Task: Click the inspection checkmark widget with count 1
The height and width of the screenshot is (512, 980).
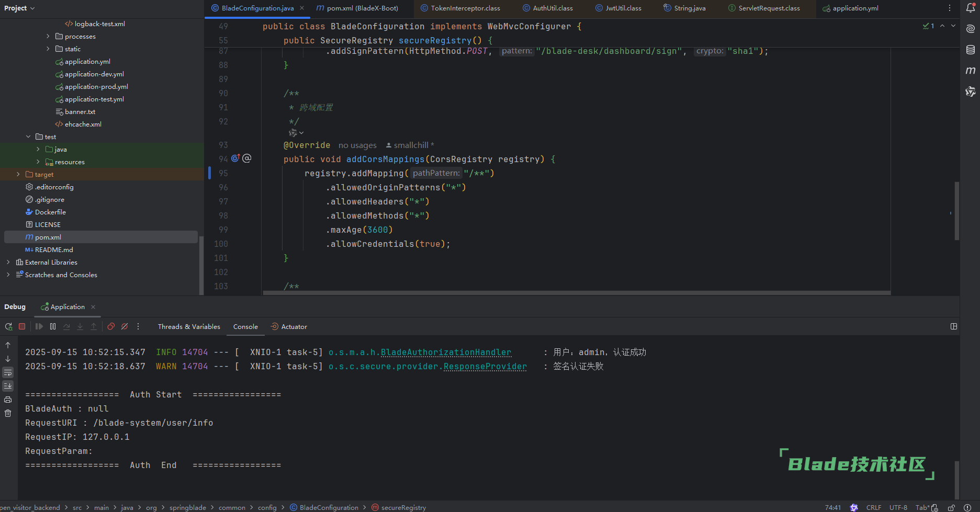Action: (x=929, y=26)
